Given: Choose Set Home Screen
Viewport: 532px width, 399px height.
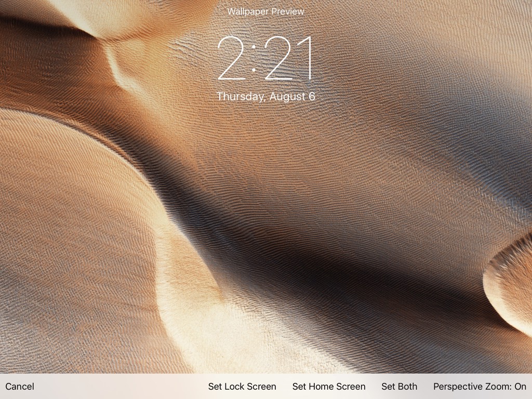Looking at the screenshot, I should [x=329, y=387].
